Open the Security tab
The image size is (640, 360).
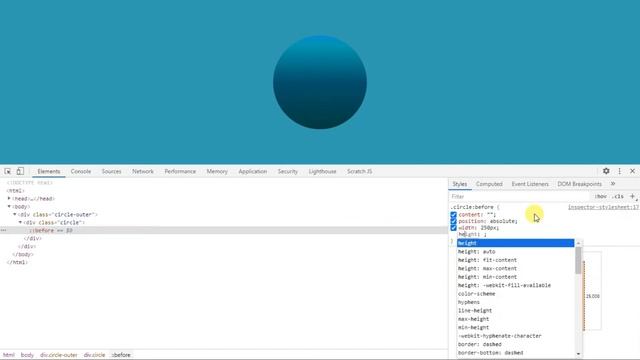tap(288, 171)
